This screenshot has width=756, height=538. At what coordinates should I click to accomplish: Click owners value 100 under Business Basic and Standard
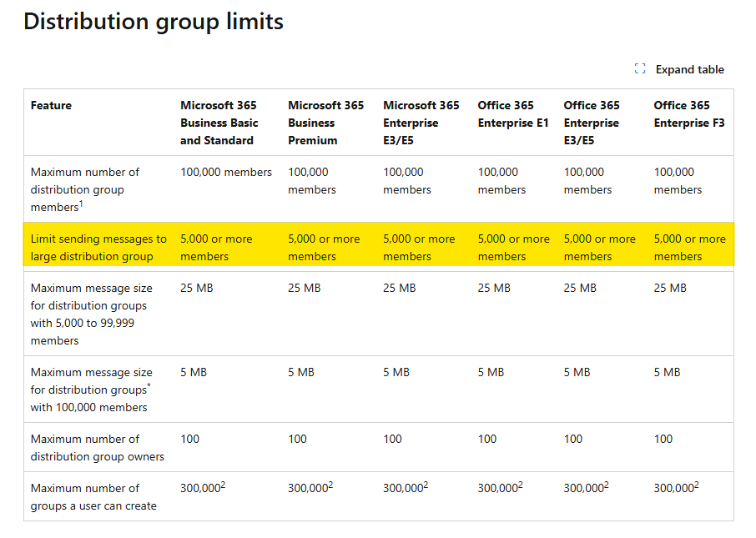[190, 439]
